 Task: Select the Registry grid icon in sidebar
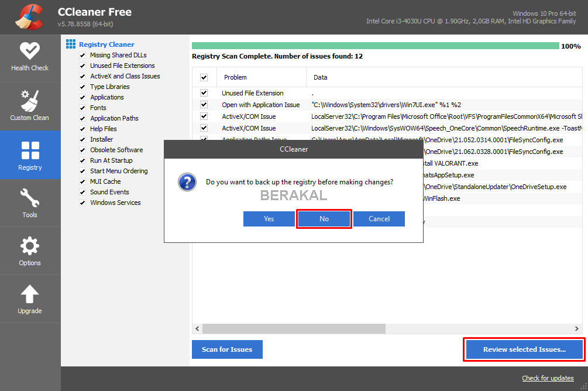(x=30, y=150)
